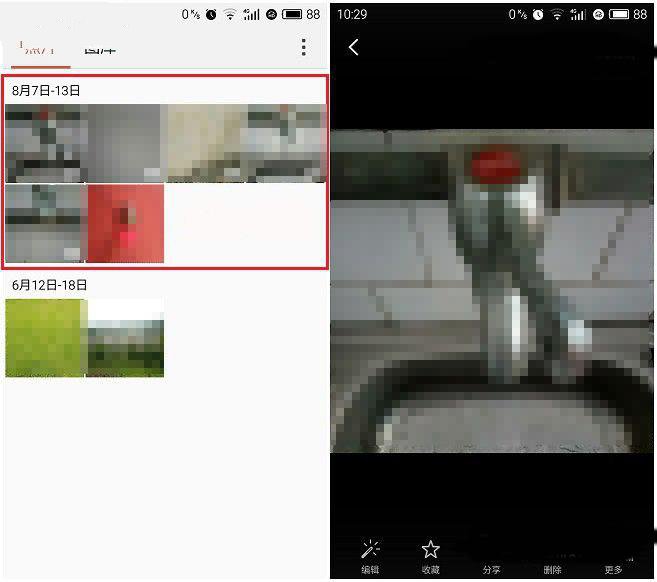Viewport: 657px width, 582px height.
Task: Tap the battery icon in gallery status bar
Action: (292, 14)
